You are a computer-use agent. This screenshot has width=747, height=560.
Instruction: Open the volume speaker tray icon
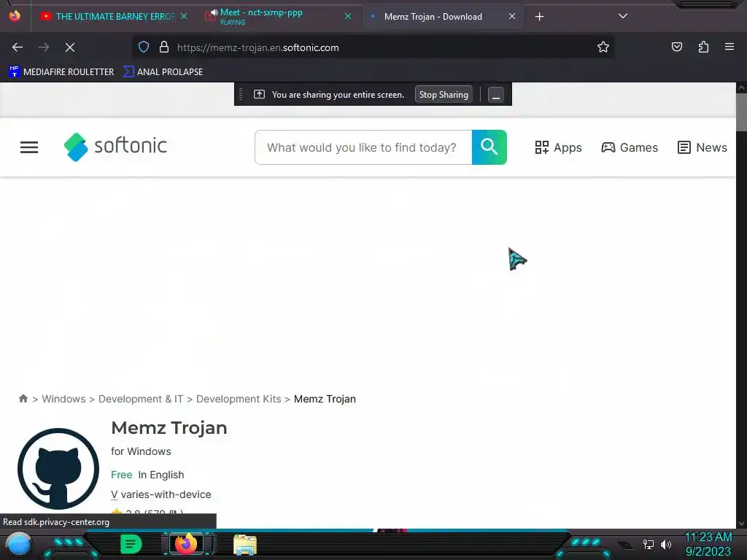666,544
